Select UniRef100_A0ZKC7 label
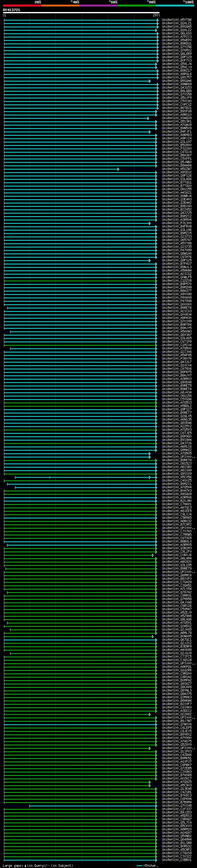Viewport: 197px width, 868px height. pyautogui.click(x=177, y=779)
